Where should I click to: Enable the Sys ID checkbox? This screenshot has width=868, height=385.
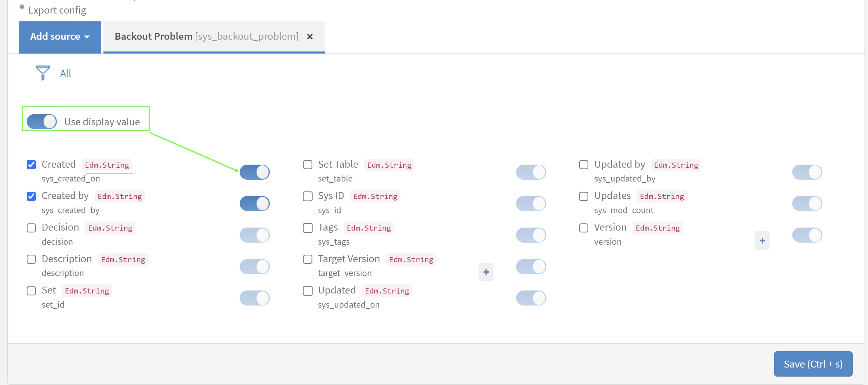click(x=308, y=196)
